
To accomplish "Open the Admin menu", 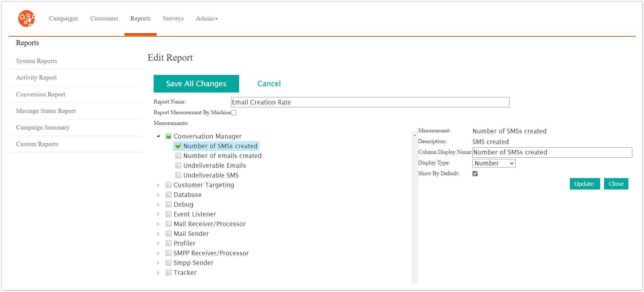I will click(x=206, y=18).
